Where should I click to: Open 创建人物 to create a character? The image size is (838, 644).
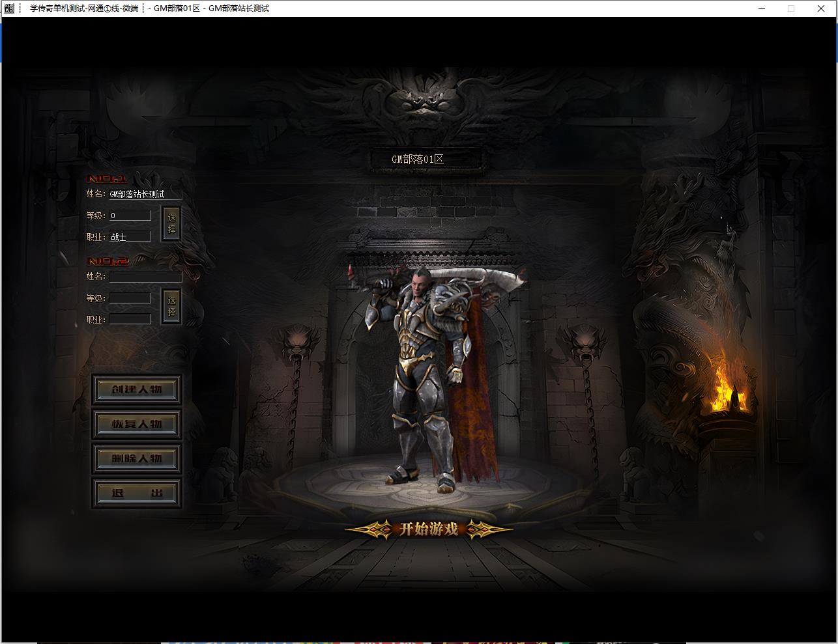[x=136, y=389]
